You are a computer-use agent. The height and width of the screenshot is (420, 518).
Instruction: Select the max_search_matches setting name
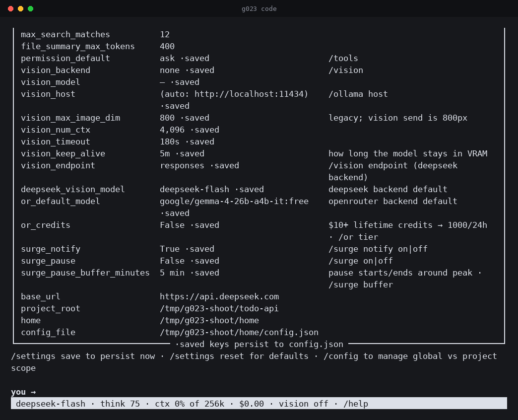tap(65, 34)
